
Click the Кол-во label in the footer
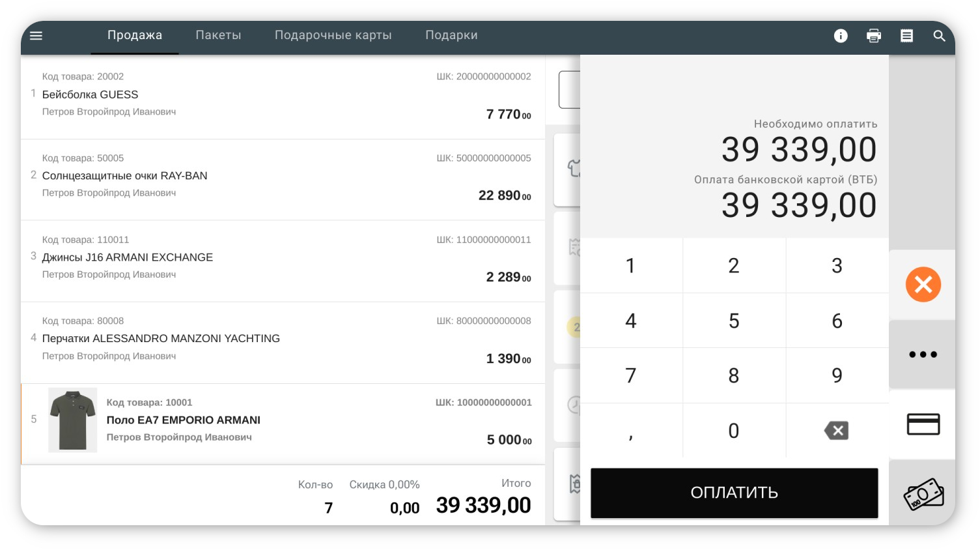coord(315,485)
